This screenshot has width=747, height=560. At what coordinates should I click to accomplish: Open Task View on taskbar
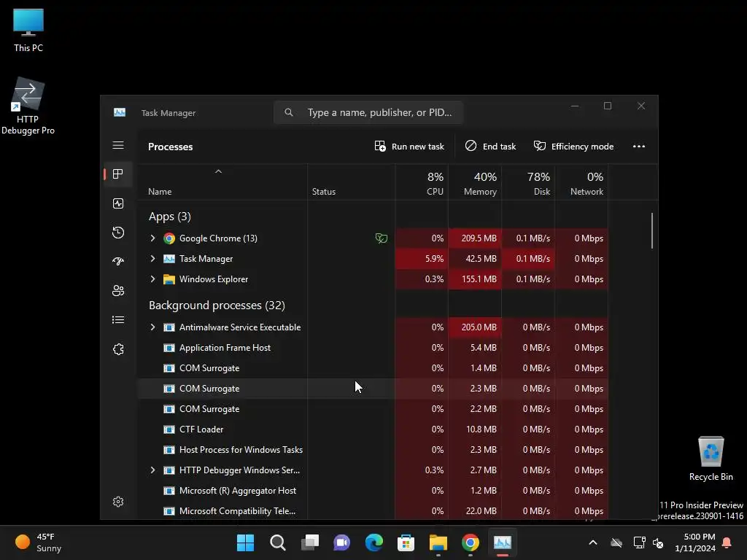click(309, 542)
